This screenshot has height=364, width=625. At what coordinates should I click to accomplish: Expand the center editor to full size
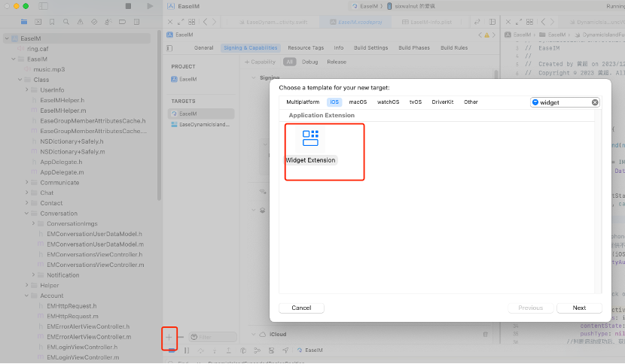tap(181, 22)
